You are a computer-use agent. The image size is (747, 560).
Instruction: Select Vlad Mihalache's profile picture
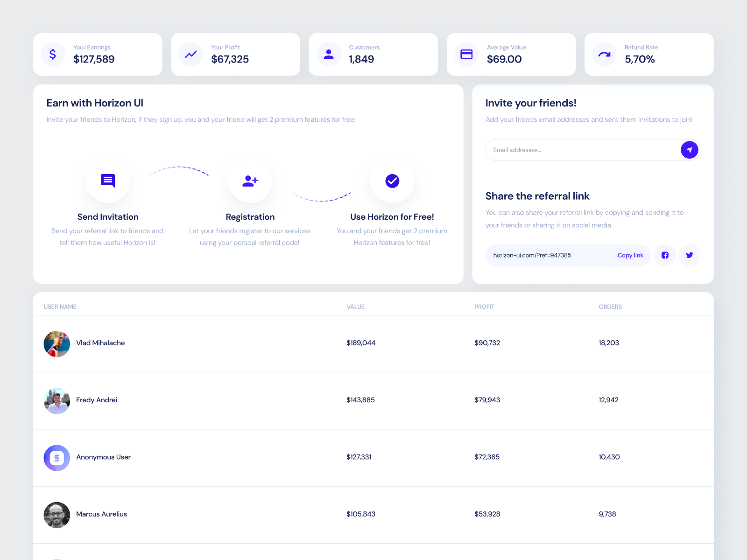pyautogui.click(x=56, y=343)
